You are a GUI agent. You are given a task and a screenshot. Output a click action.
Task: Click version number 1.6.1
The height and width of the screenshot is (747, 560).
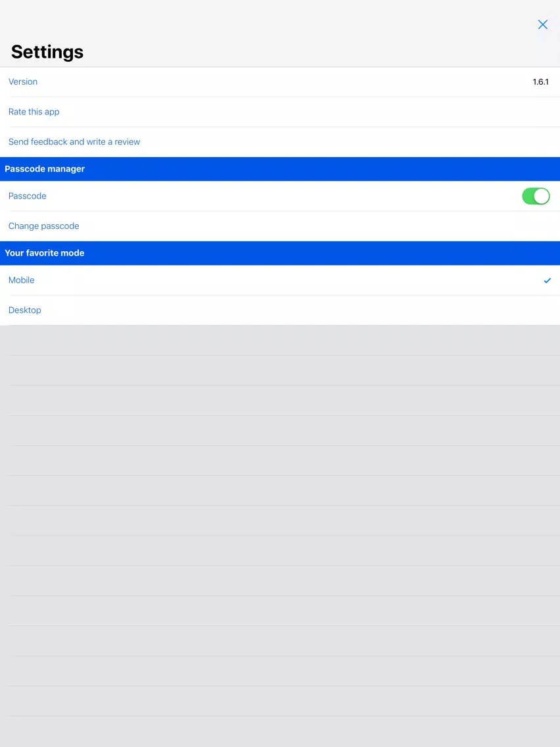pyautogui.click(x=540, y=82)
